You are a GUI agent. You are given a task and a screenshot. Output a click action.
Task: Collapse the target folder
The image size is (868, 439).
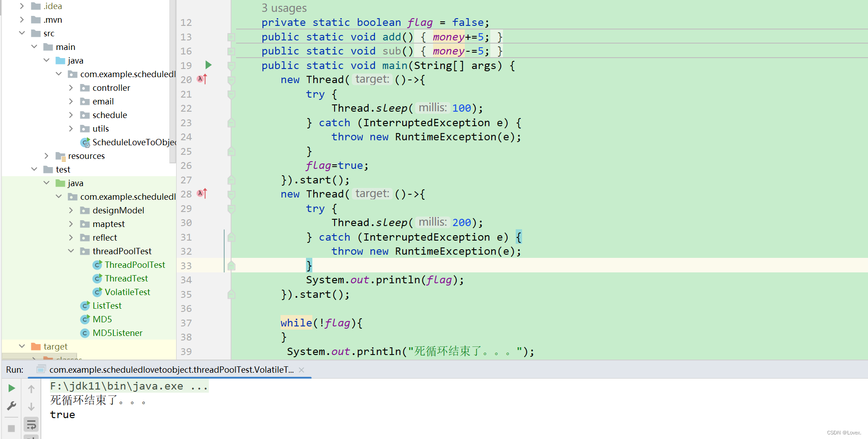coord(21,346)
